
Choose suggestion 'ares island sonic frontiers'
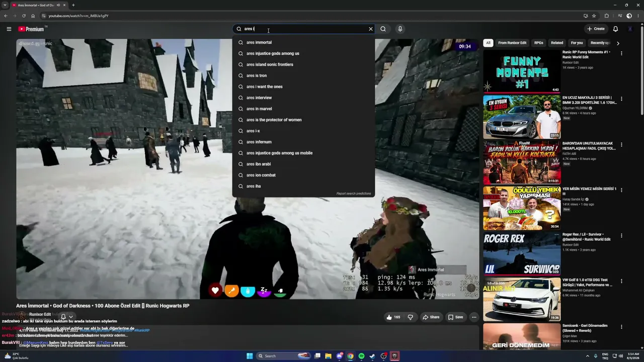pos(303,64)
